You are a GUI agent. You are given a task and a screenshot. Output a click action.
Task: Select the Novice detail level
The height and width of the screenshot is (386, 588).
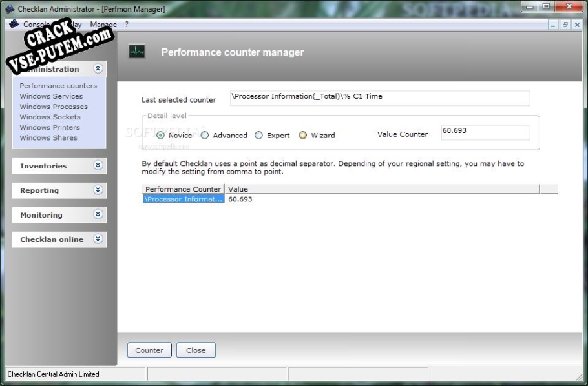161,136
